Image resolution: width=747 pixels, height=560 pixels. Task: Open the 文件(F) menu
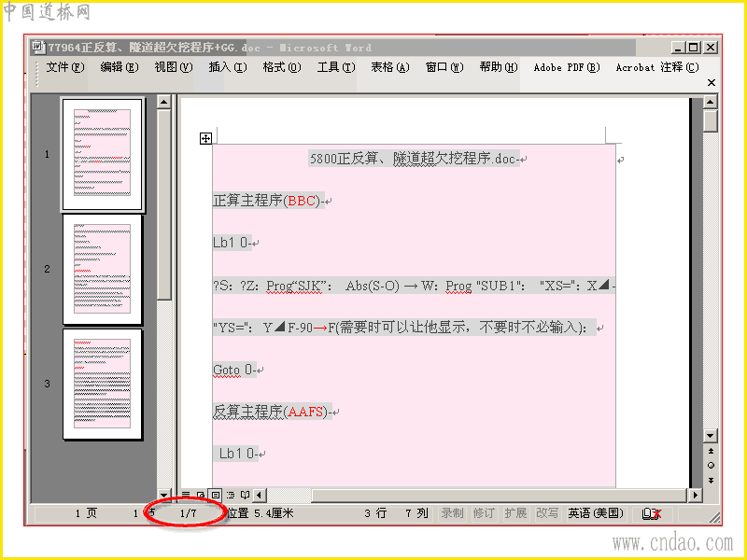pos(65,67)
